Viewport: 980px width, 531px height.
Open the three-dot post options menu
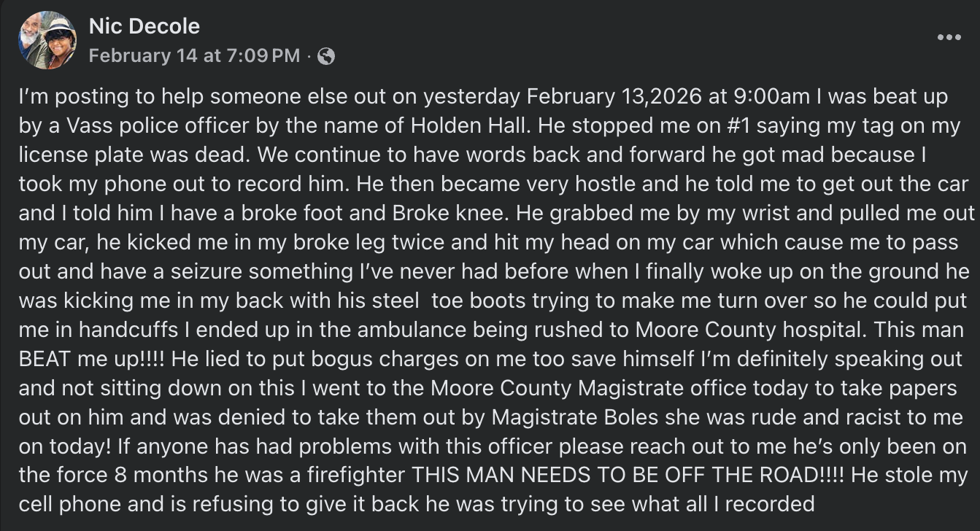click(949, 37)
